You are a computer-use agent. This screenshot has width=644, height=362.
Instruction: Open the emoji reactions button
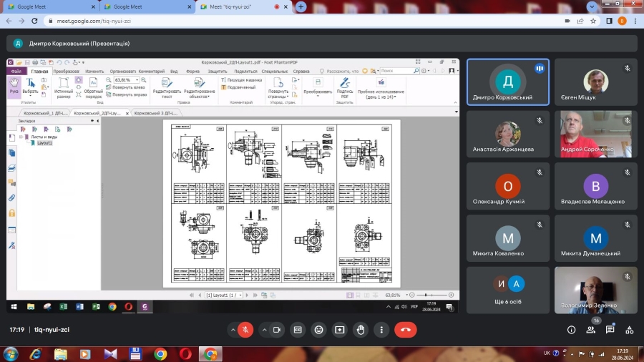pos(318,330)
